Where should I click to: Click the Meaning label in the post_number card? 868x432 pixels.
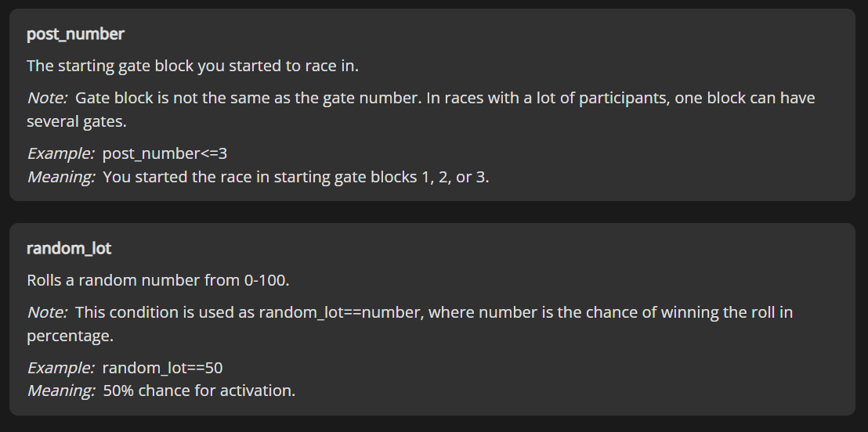[60, 177]
